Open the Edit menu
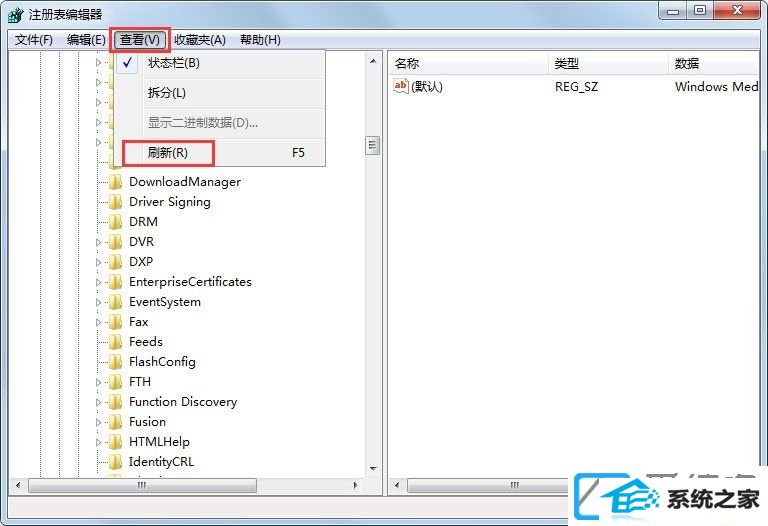The width and height of the screenshot is (768, 526). [86, 40]
